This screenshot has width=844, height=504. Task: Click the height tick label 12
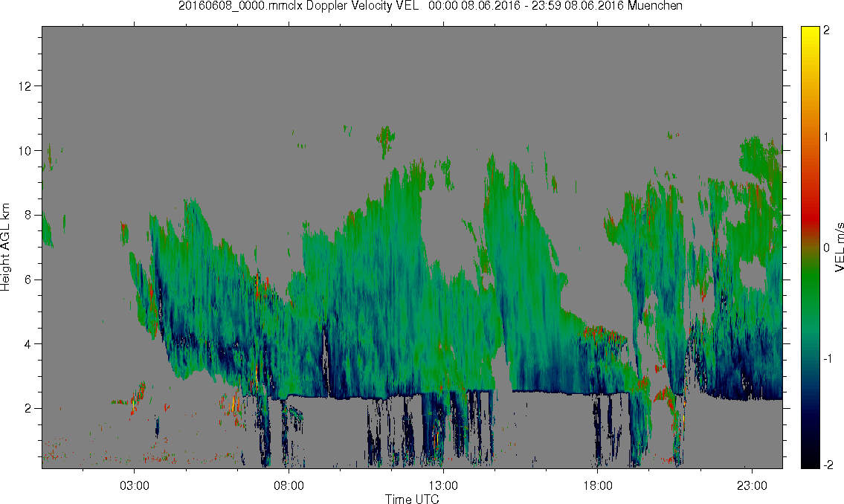(x=25, y=86)
